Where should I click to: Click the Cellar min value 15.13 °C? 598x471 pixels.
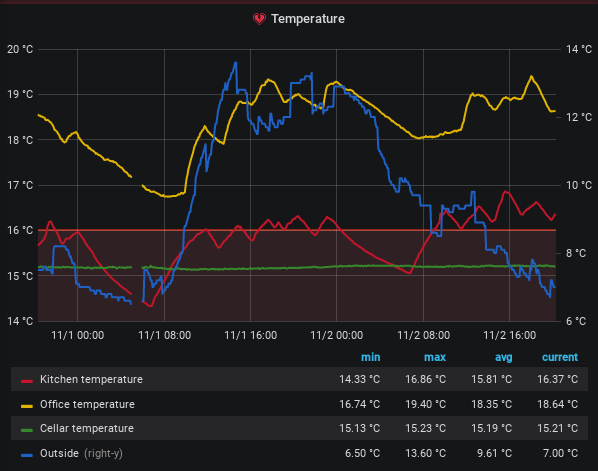click(360, 428)
